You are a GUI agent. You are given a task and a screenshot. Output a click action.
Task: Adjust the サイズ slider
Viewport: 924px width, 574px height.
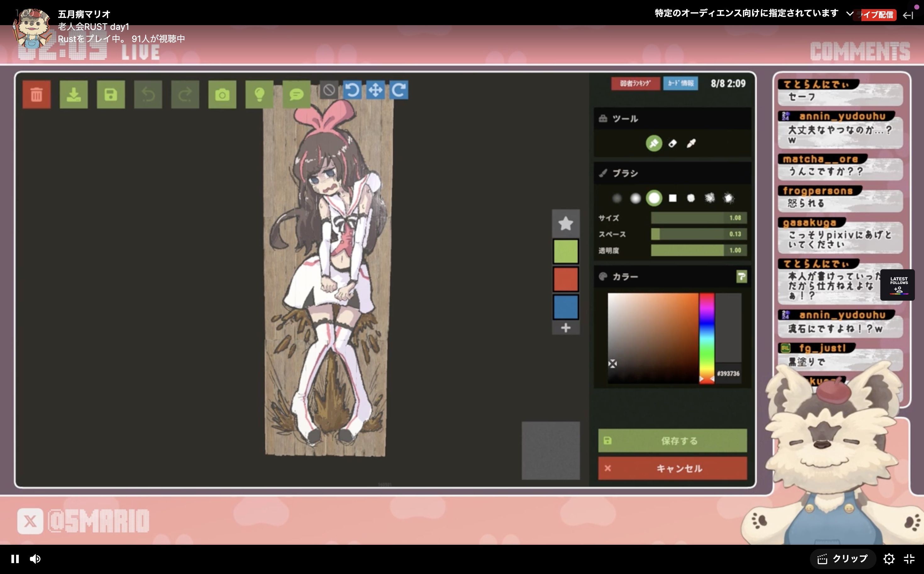[x=699, y=218]
